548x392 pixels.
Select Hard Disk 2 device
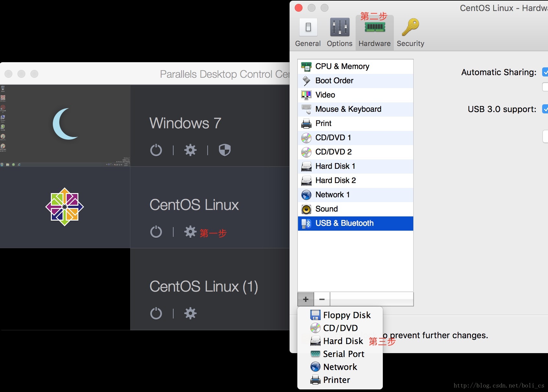tap(355, 180)
